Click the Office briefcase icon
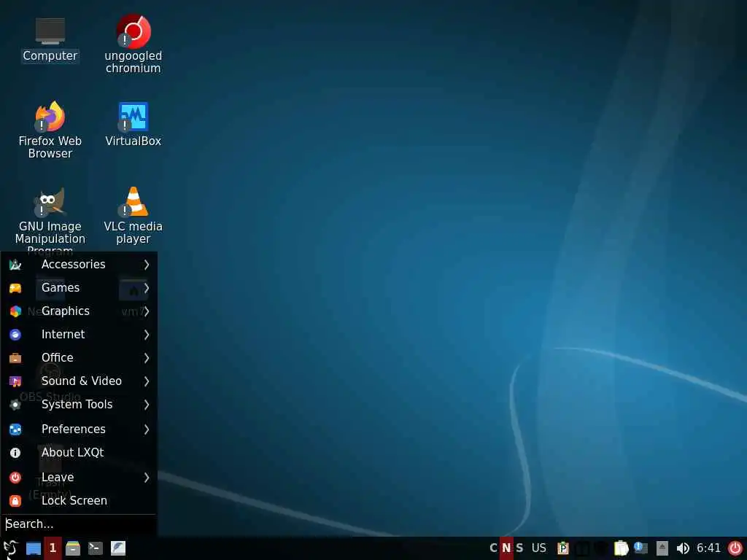This screenshot has width=747, height=560. tap(15, 358)
